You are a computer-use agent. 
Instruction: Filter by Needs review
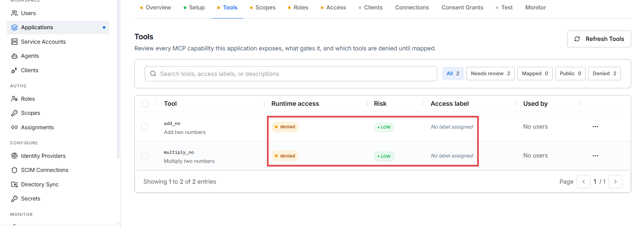point(491,74)
